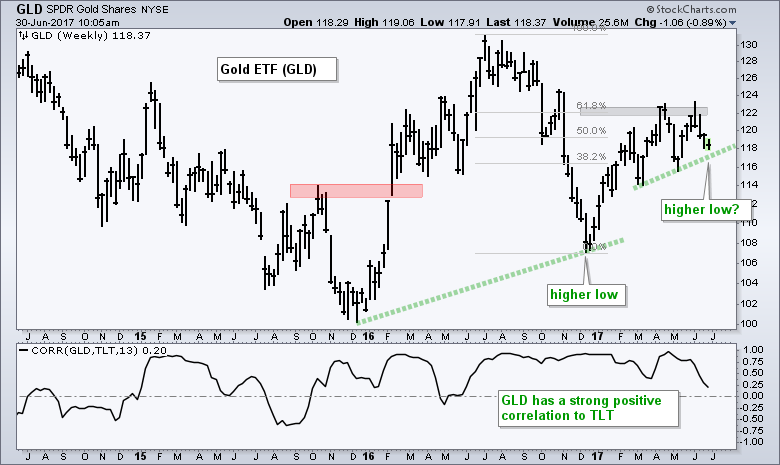Open the dropdown arrow beside Chg value
Viewport: 780px width, 465px height.
[x=732, y=23]
